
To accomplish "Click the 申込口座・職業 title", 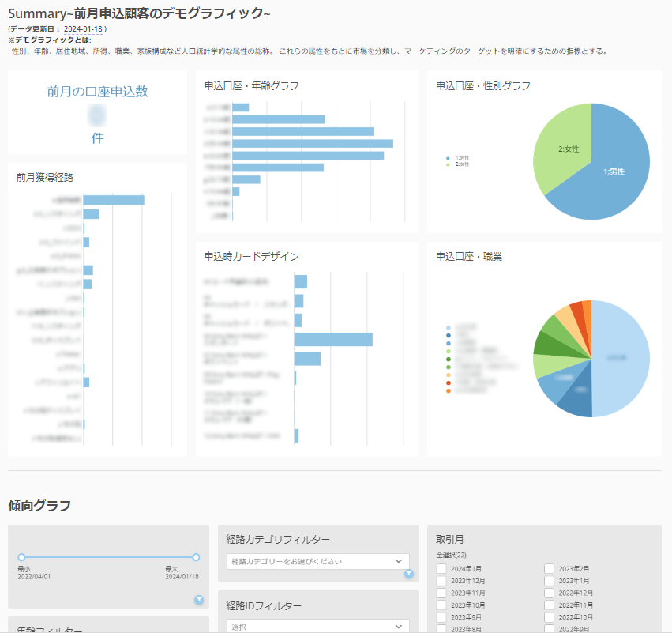I will point(469,257).
